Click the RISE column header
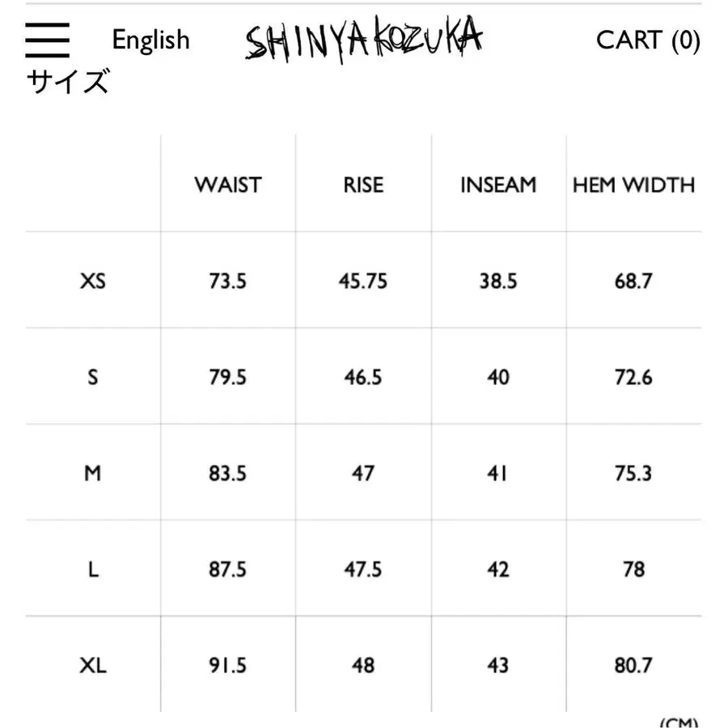Screen dimensions: 728x728 point(362,185)
